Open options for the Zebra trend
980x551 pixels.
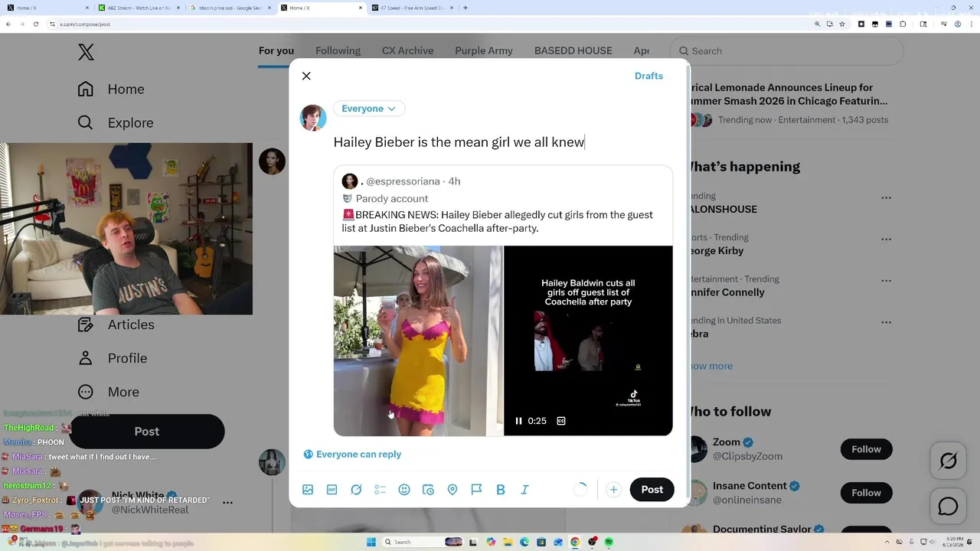(886, 321)
